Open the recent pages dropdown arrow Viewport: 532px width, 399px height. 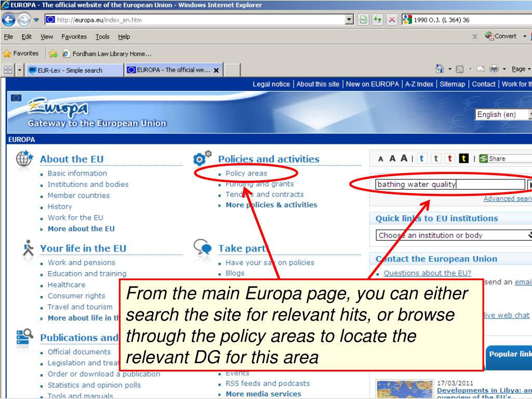[36, 20]
